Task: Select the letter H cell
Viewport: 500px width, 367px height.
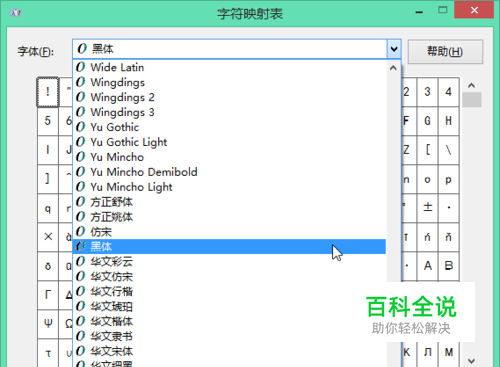Action: click(x=449, y=121)
